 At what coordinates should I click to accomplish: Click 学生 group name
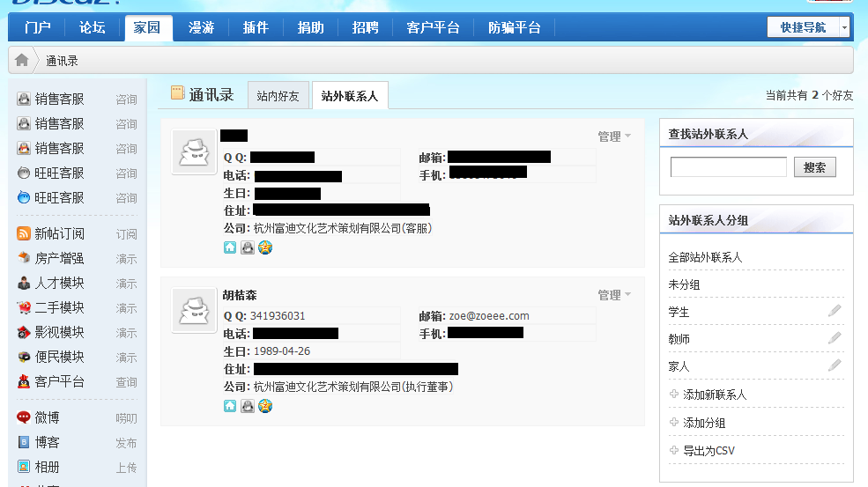point(679,312)
